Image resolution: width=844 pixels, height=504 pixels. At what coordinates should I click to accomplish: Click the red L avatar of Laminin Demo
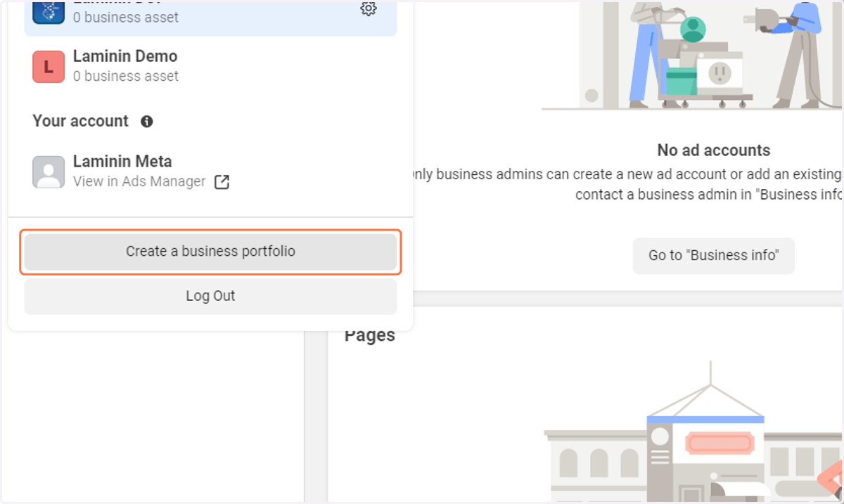(49, 67)
